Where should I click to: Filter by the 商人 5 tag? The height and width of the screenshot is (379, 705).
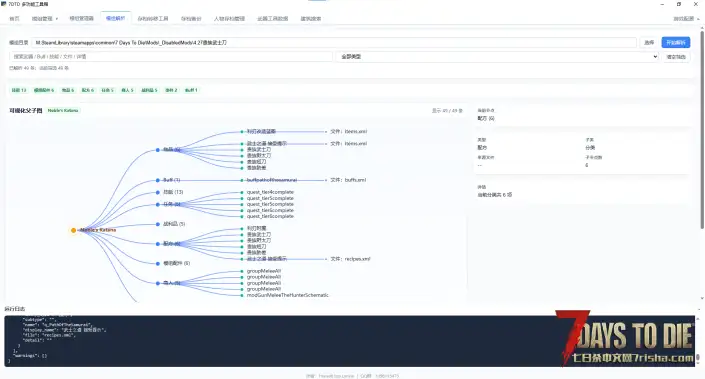(x=127, y=90)
